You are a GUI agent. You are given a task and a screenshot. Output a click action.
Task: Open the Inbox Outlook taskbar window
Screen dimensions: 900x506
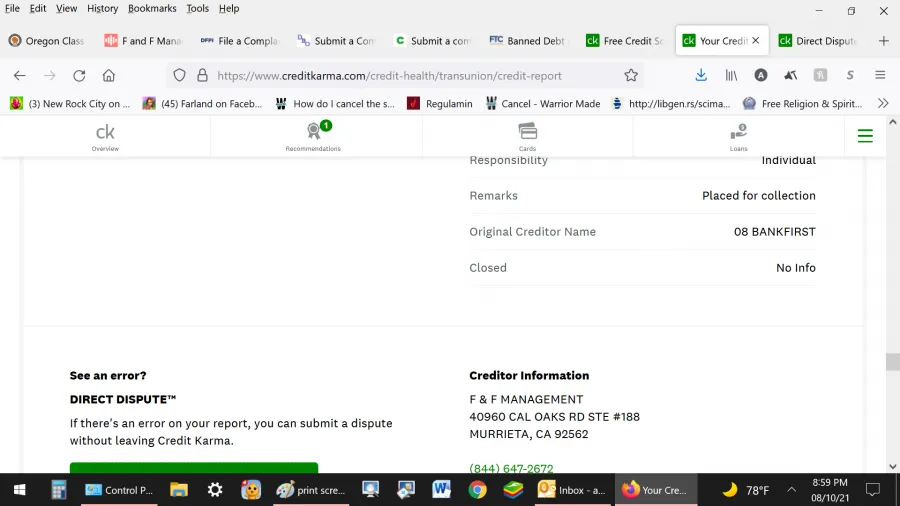pos(572,490)
